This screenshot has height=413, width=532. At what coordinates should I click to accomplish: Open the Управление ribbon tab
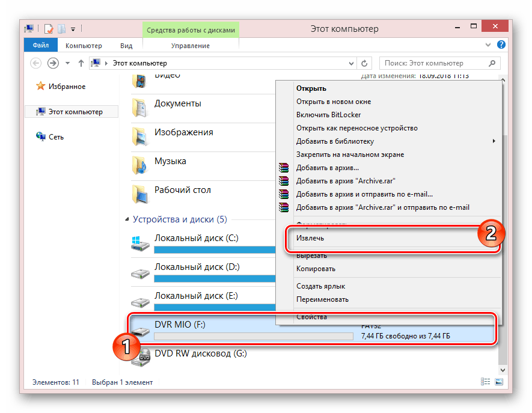[190, 46]
